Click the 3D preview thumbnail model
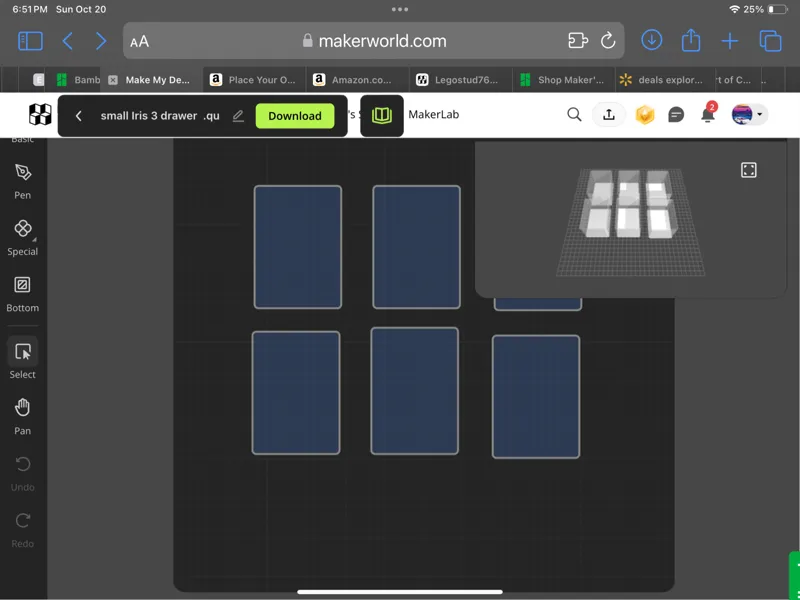Screen dimensions: 800x600 click(x=631, y=204)
